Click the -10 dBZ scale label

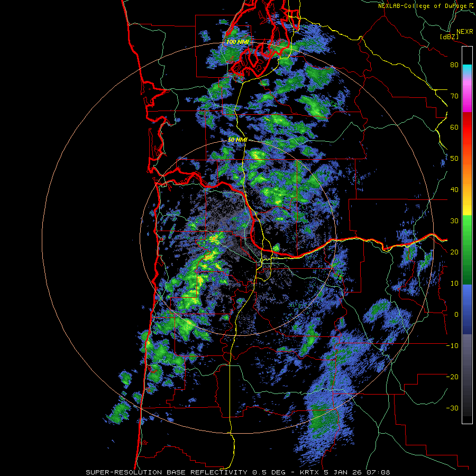[x=452, y=345]
